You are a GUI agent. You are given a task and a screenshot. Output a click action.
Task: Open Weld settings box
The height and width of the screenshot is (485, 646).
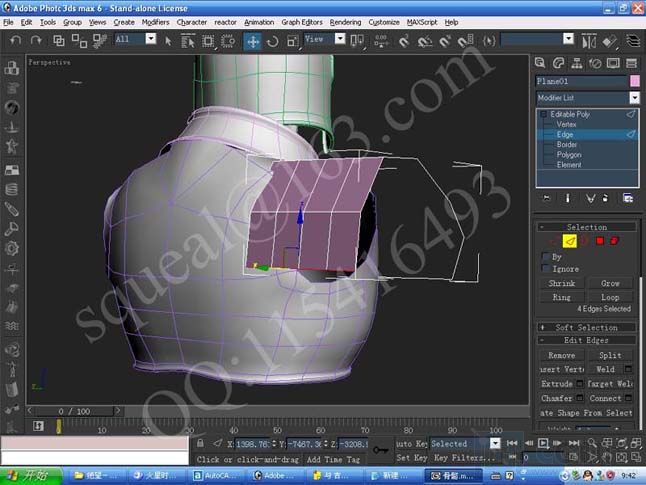(628, 369)
